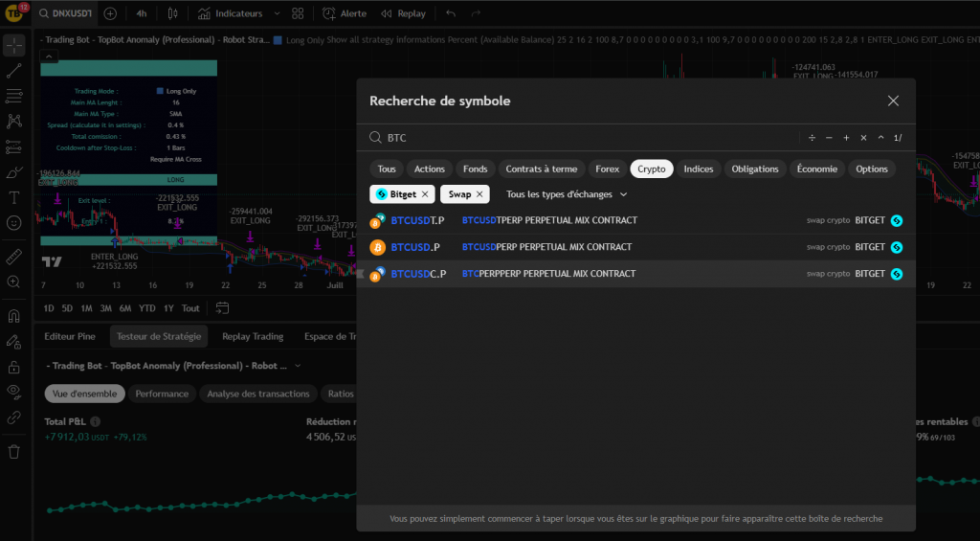Toggle lock all drawings padlock
Viewport: 980px width, 541px height.
[13, 367]
